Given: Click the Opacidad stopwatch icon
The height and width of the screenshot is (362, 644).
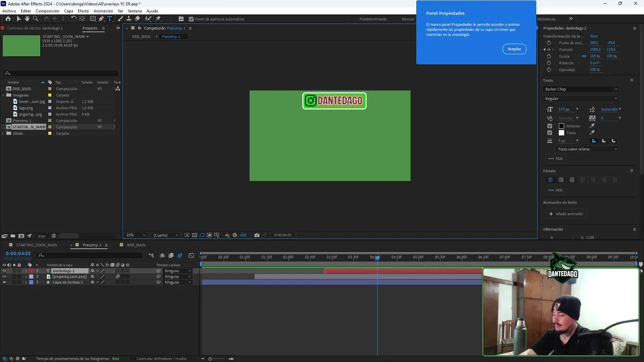Looking at the screenshot, I should 549,69.
